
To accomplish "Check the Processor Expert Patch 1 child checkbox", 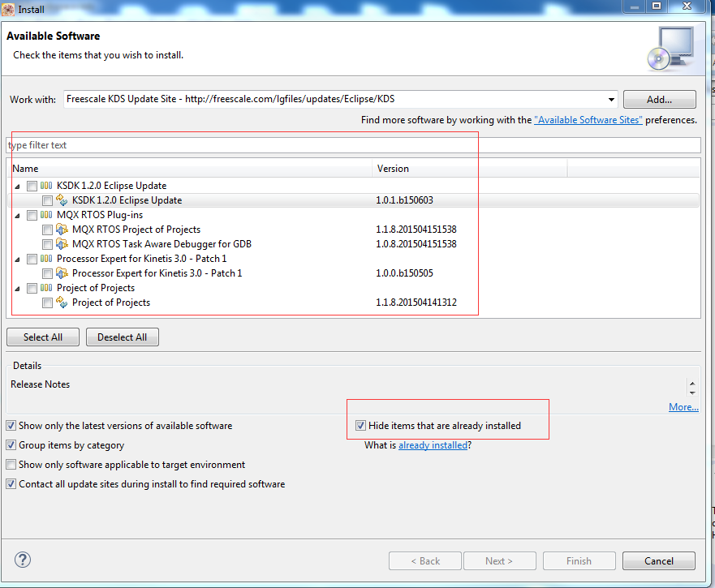I will click(x=47, y=273).
